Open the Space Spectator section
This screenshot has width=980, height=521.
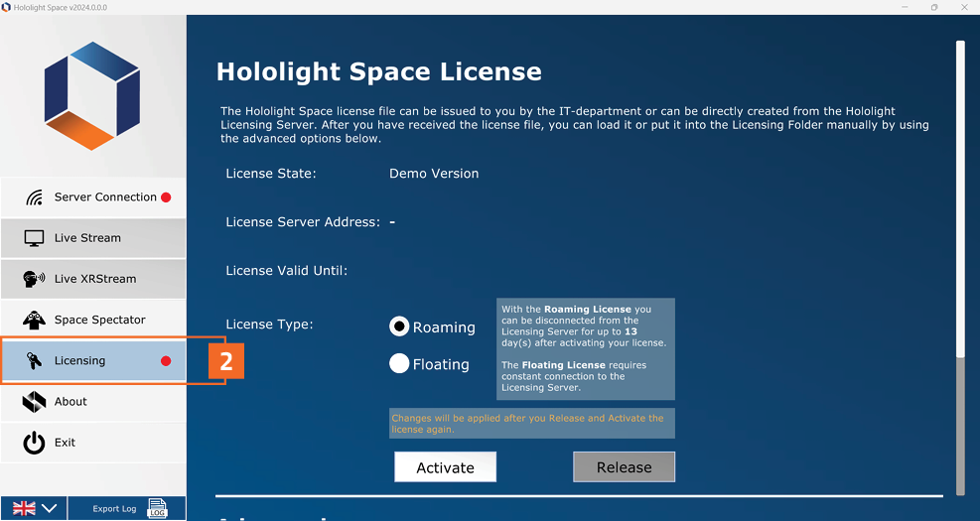pos(93,320)
